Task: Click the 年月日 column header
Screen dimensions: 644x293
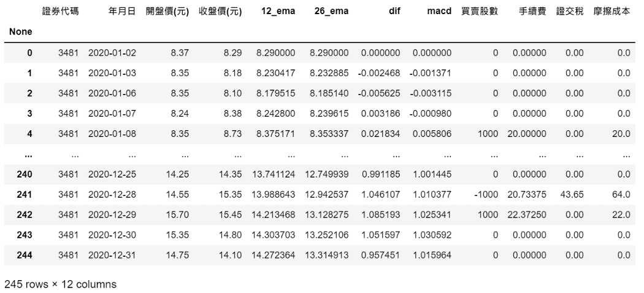Action: coord(121,12)
